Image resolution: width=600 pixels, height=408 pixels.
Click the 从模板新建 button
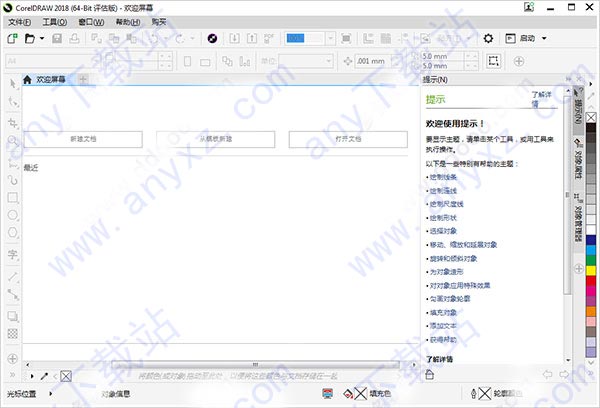pos(215,139)
